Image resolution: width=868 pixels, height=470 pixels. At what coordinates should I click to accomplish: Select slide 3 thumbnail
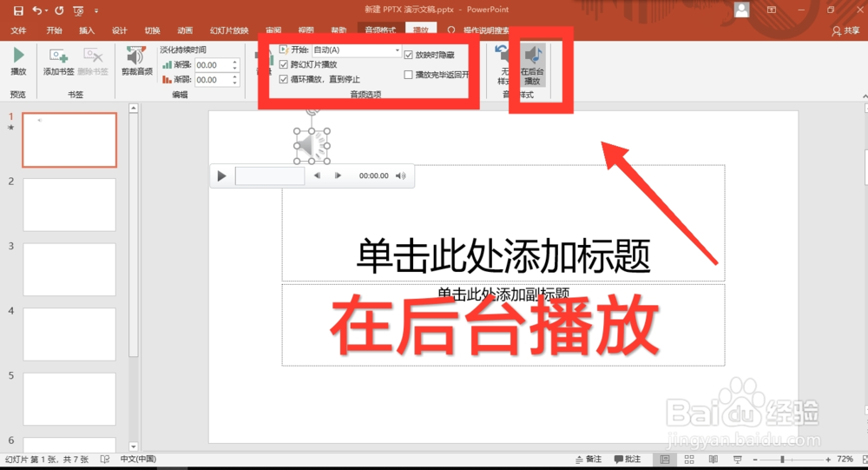coord(69,269)
